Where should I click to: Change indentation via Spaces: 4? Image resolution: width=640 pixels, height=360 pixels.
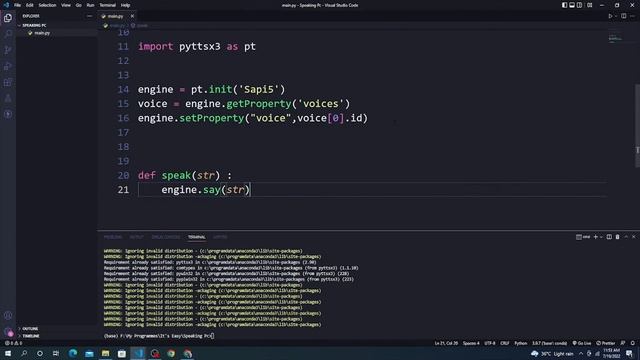coord(471,343)
